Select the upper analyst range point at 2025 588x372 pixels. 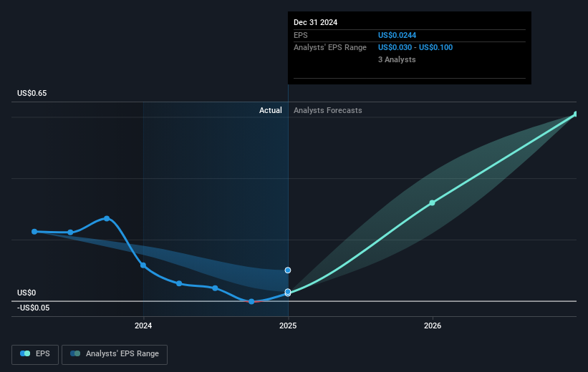(x=288, y=270)
